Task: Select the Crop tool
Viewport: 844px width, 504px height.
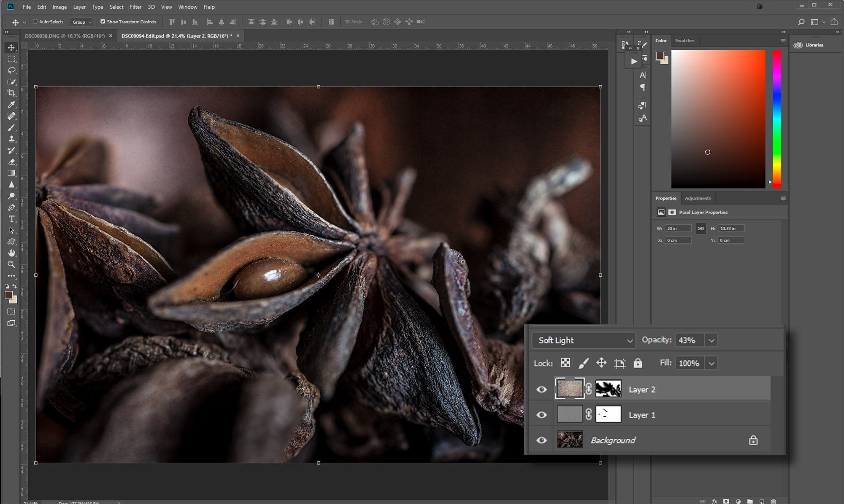Action: 11,93
